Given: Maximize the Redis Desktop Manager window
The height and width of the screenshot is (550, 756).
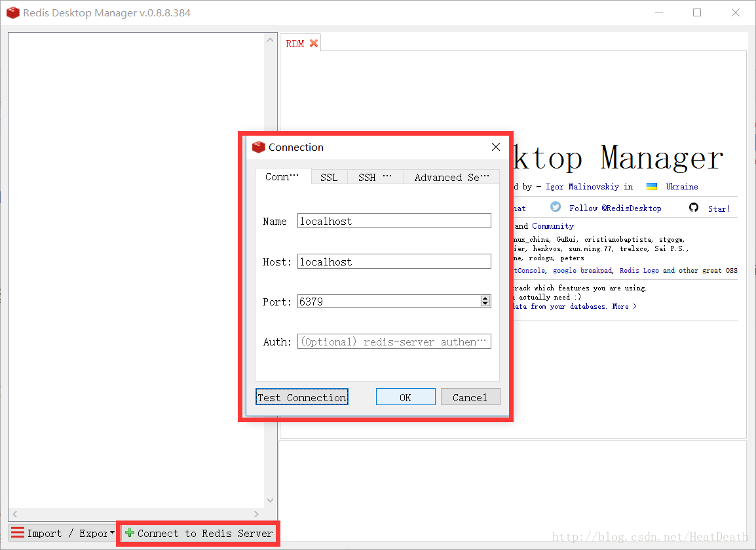Looking at the screenshot, I should tap(696, 12).
